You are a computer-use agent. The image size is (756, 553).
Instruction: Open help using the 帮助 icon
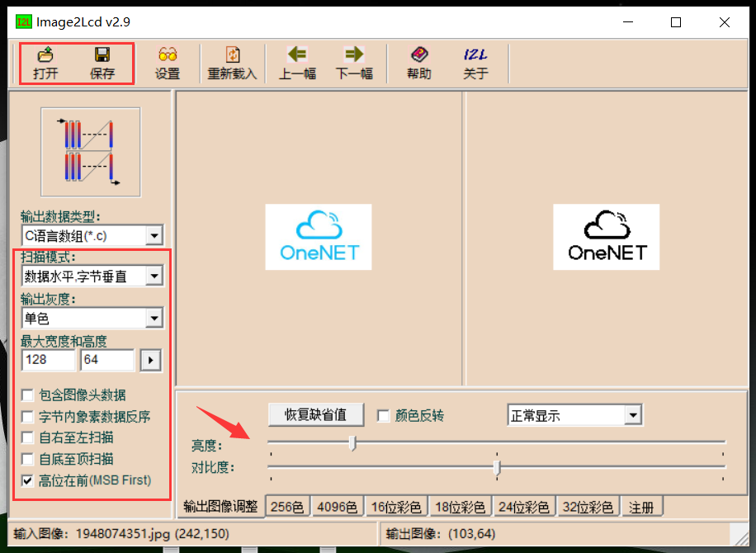pyautogui.click(x=418, y=62)
